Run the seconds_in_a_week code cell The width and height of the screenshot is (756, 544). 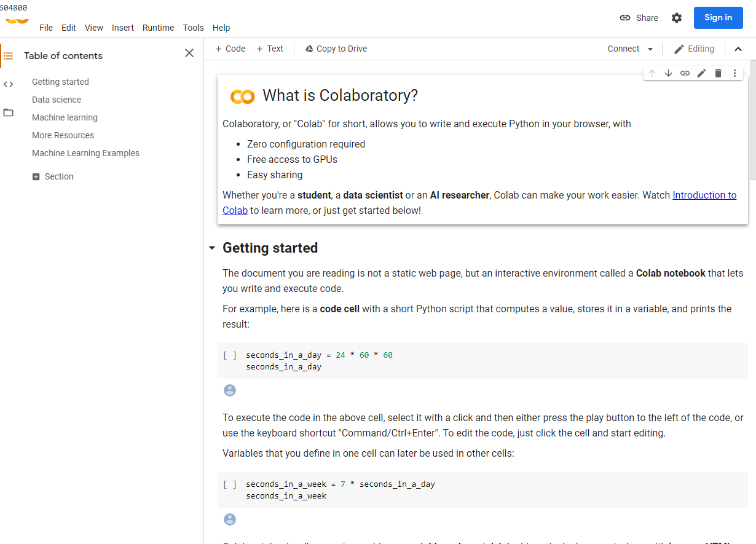coord(230,484)
